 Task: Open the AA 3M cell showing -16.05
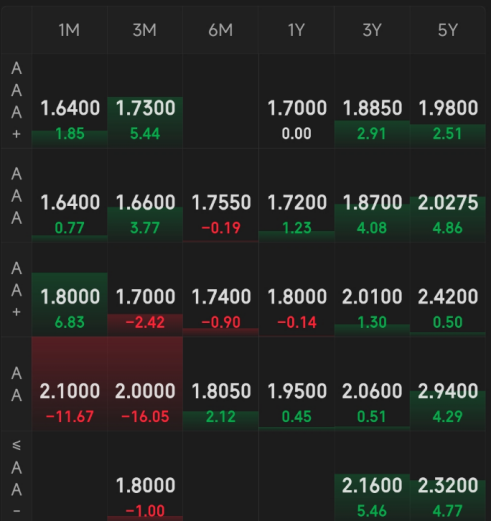[x=145, y=384]
